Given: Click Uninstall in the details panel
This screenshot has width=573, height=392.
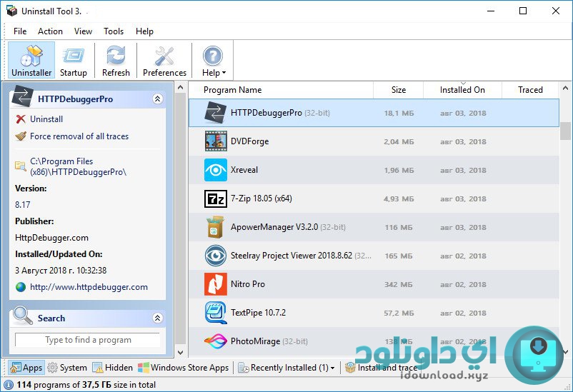Looking at the screenshot, I should point(46,119).
